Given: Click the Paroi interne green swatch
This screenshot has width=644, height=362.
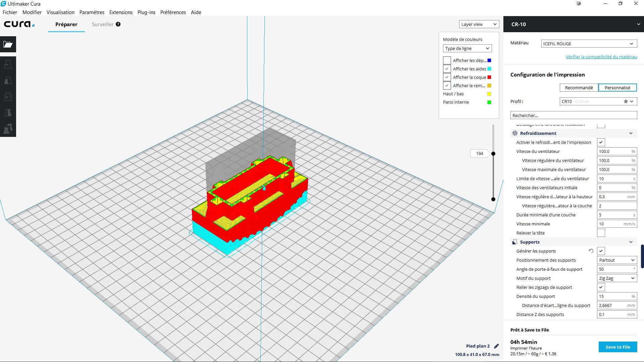Looking at the screenshot, I should point(489,102).
